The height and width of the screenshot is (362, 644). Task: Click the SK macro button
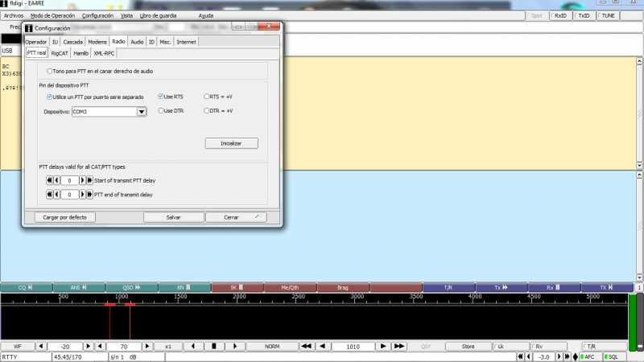[237, 287]
